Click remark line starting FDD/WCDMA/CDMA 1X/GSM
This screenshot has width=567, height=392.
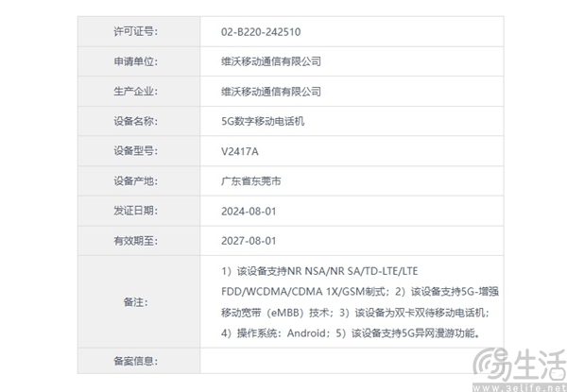point(360,292)
